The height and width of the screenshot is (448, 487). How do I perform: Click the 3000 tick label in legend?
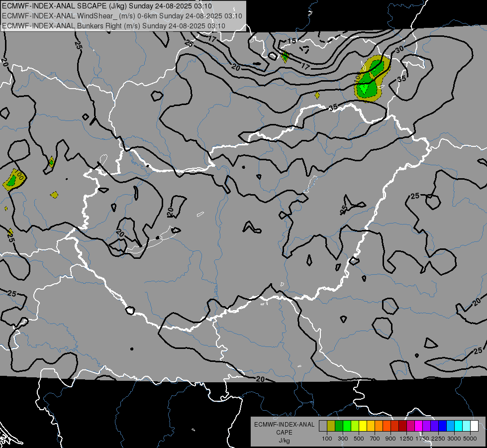click(454, 439)
